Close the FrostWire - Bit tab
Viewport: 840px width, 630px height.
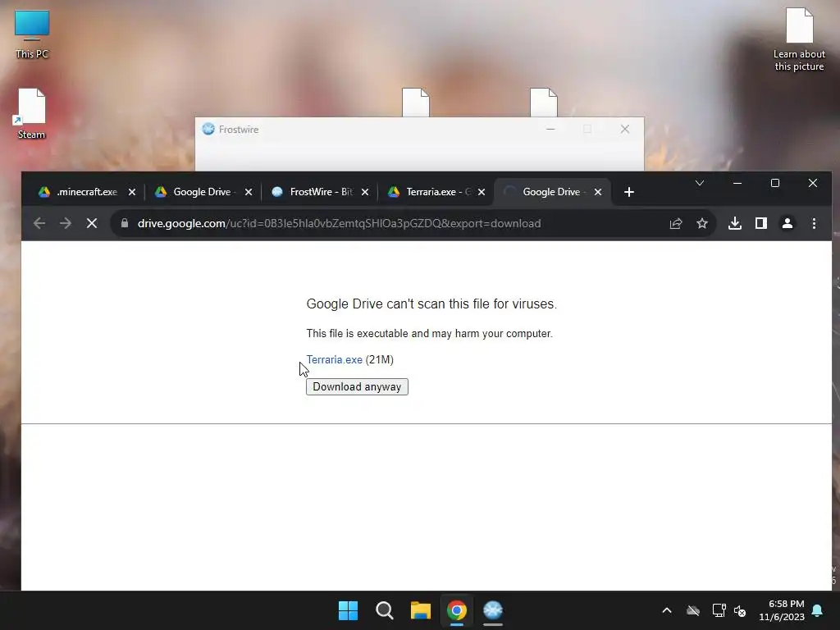pyautogui.click(x=365, y=192)
